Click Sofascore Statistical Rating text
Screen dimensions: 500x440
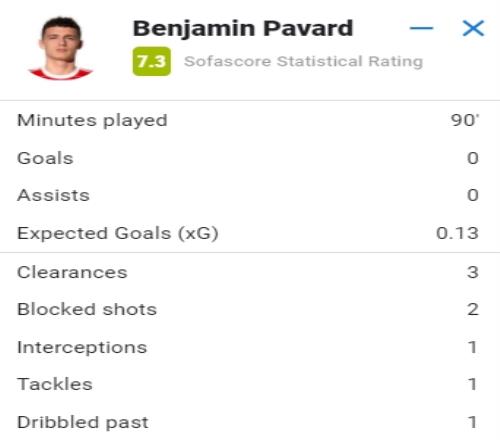coord(303,61)
